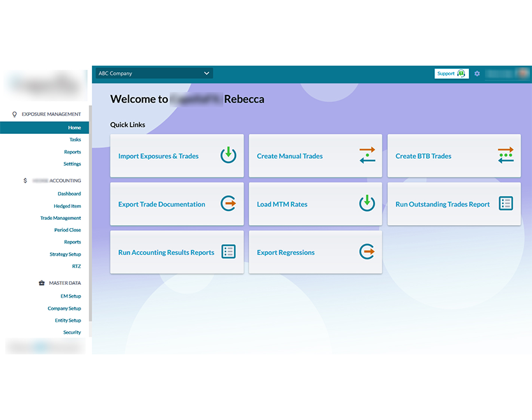Image resolution: width=532 pixels, height=420 pixels.
Task: Click the sidebar vertical scrollbar
Action: point(91,210)
